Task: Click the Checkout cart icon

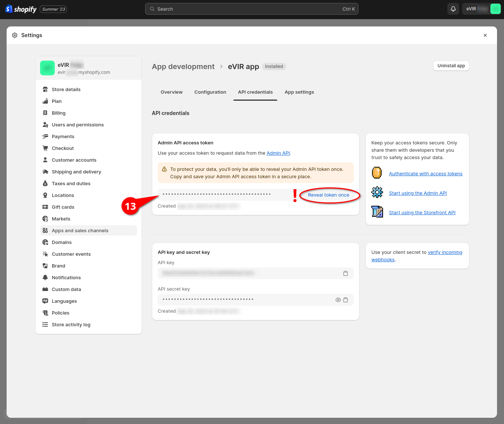Action: click(45, 148)
